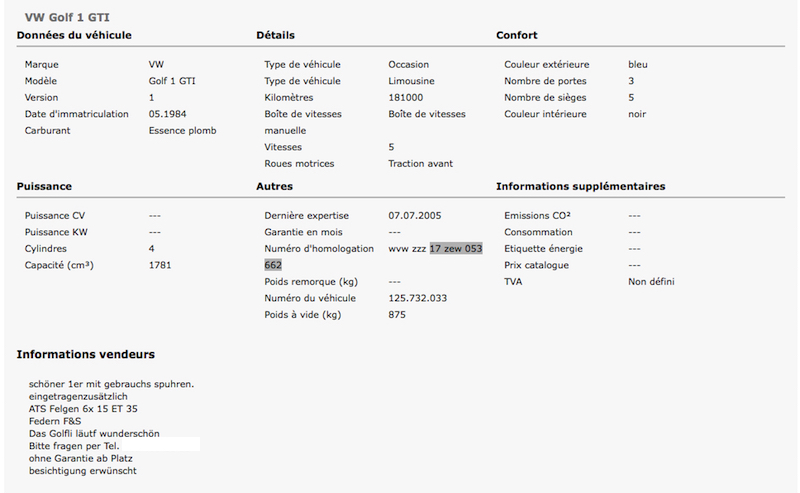Click the 'Consommation' label

(x=538, y=232)
